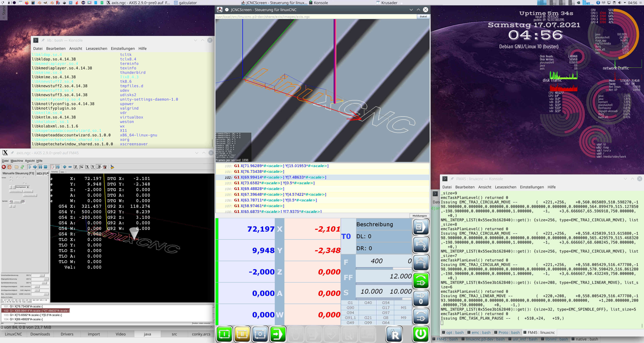
Task: Toggle emergency stop in AXIS toolbar
Action: (x=4, y=167)
